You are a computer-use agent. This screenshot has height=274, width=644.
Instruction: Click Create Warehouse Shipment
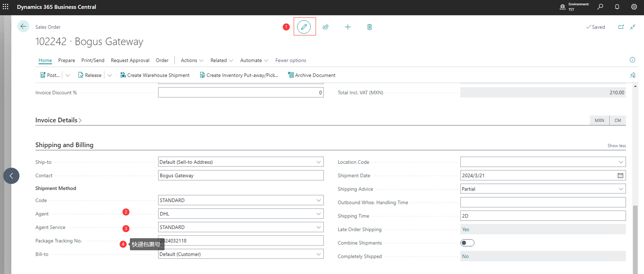pyautogui.click(x=155, y=75)
